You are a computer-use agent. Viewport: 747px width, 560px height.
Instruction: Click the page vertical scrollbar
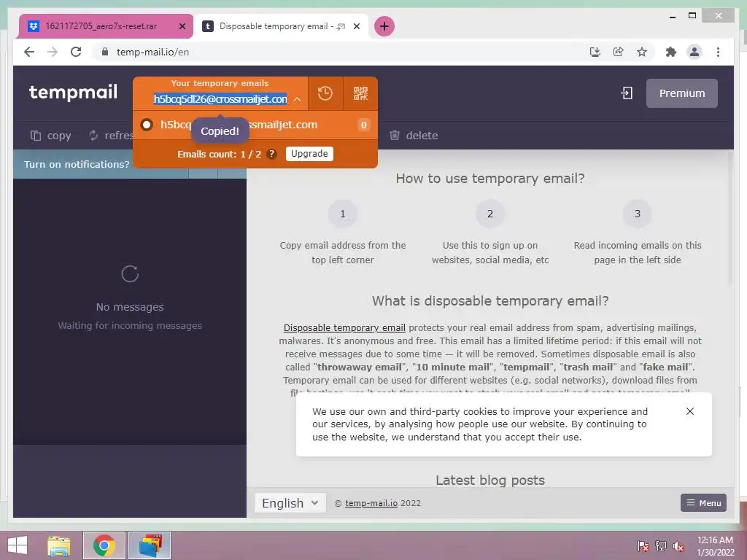[729, 219]
